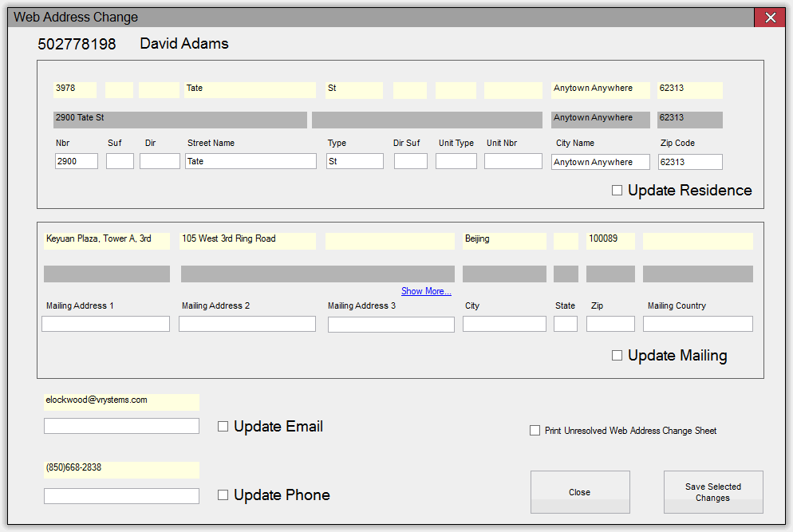
Task: Click the Mailing Address 1 input
Action: tap(105, 324)
